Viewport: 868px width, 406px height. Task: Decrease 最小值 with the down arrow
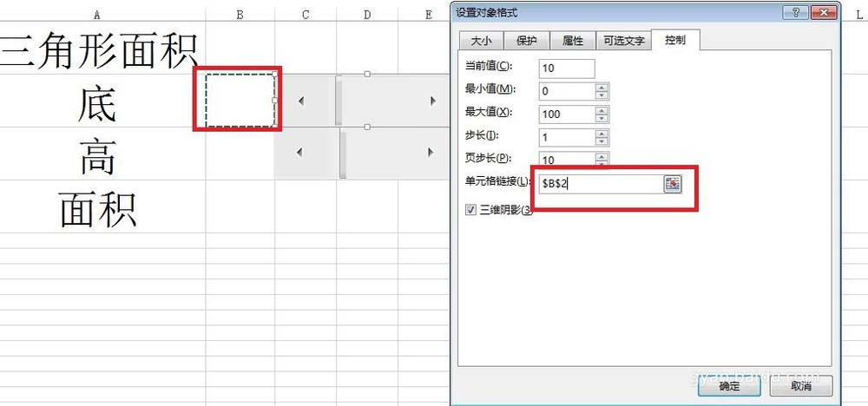602,95
